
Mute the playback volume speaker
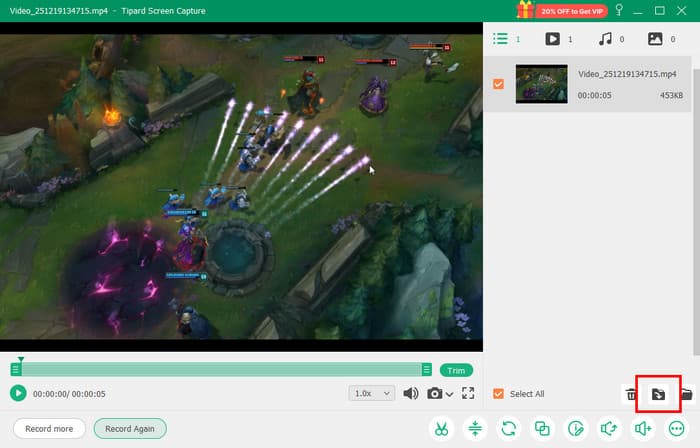click(x=411, y=393)
